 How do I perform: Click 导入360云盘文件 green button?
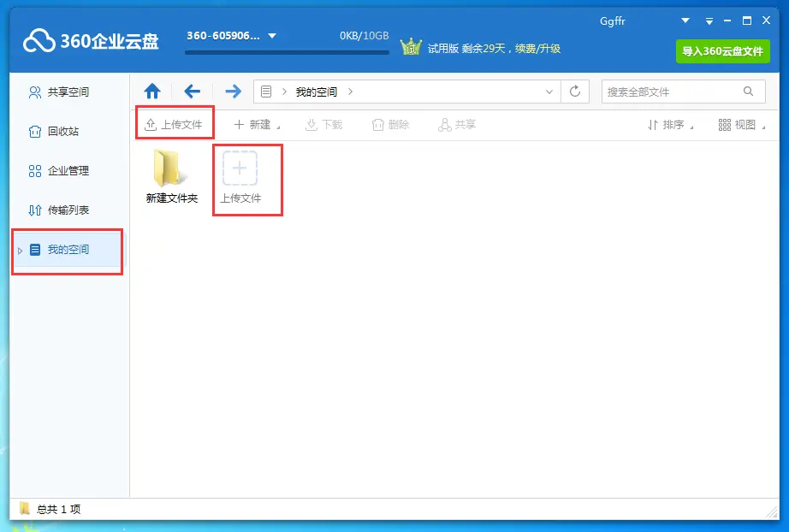tap(722, 51)
